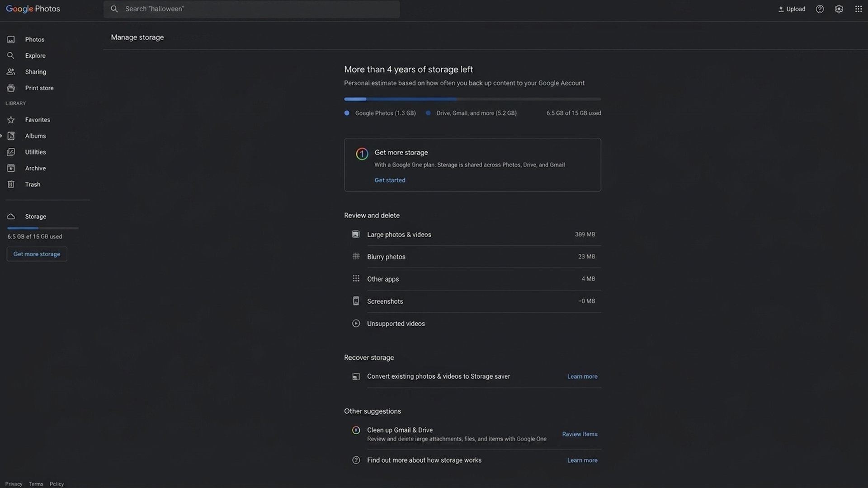This screenshot has width=868, height=488.
Task: Open the Screenshots row
Action: [472, 301]
